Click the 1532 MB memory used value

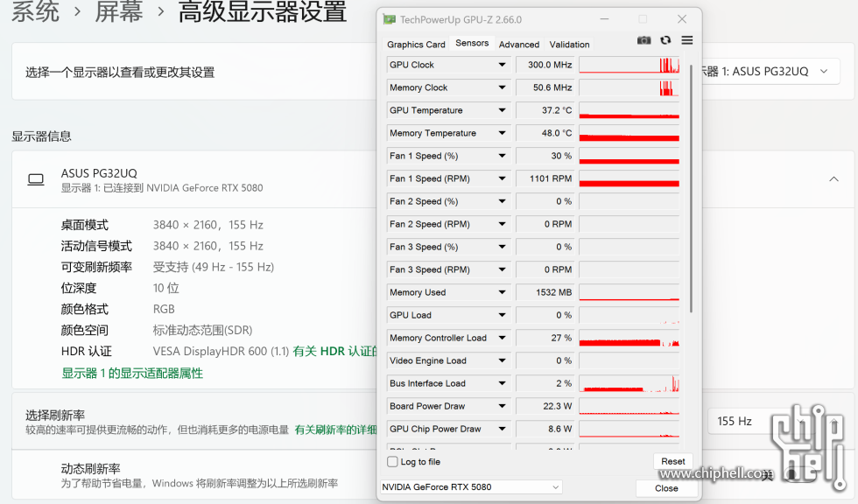(545, 292)
